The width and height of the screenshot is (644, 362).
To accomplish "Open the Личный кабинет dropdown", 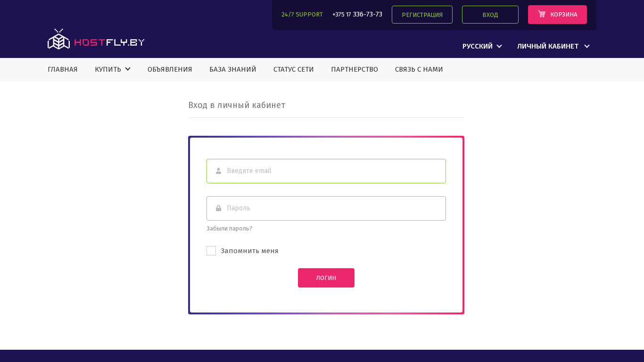I will click(553, 46).
